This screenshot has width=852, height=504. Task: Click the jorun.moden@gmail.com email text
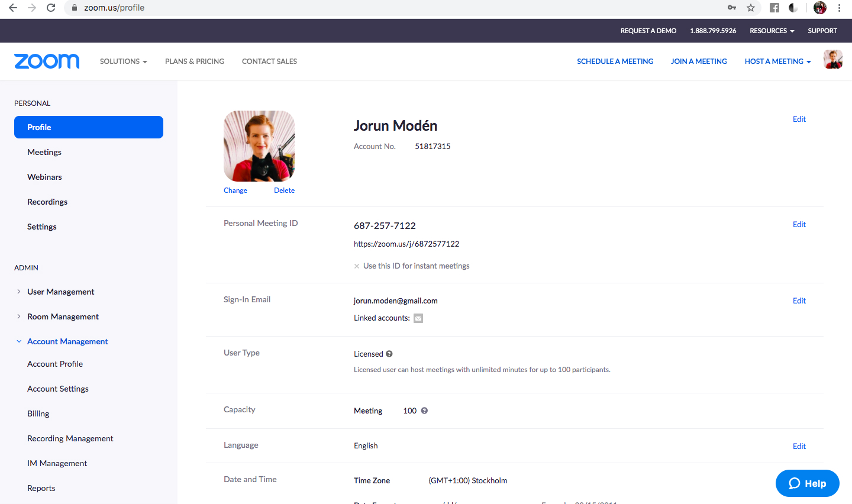(396, 301)
